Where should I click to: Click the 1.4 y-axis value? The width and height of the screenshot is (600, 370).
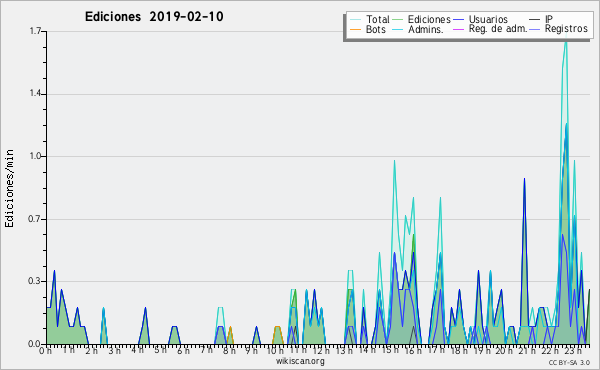[x=35, y=94]
